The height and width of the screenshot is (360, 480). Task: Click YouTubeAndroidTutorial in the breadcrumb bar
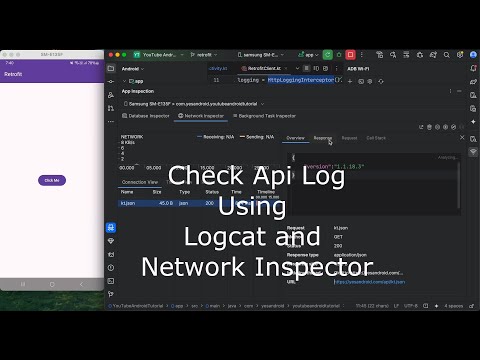point(137,306)
